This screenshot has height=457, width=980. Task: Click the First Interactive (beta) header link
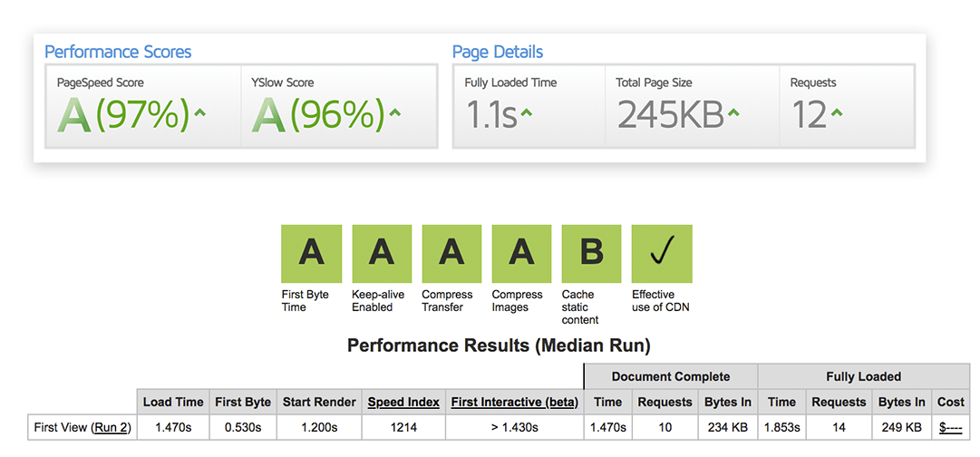(515, 402)
